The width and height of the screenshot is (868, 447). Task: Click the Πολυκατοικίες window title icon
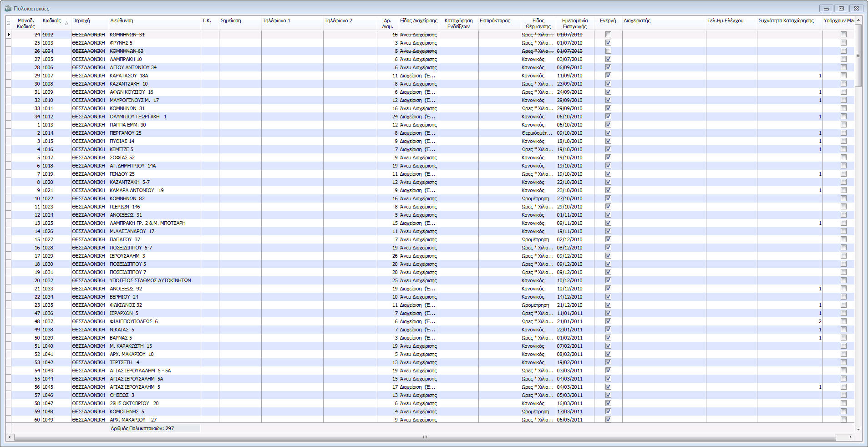pyautogui.click(x=8, y=8)
